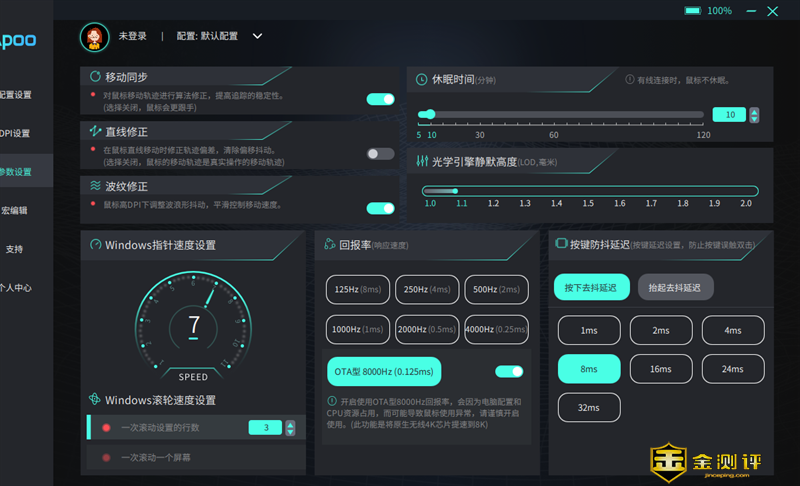Switch to the 抬起去抖延迟 tab
The image size is (800, 486).
[x=675, y=287]
